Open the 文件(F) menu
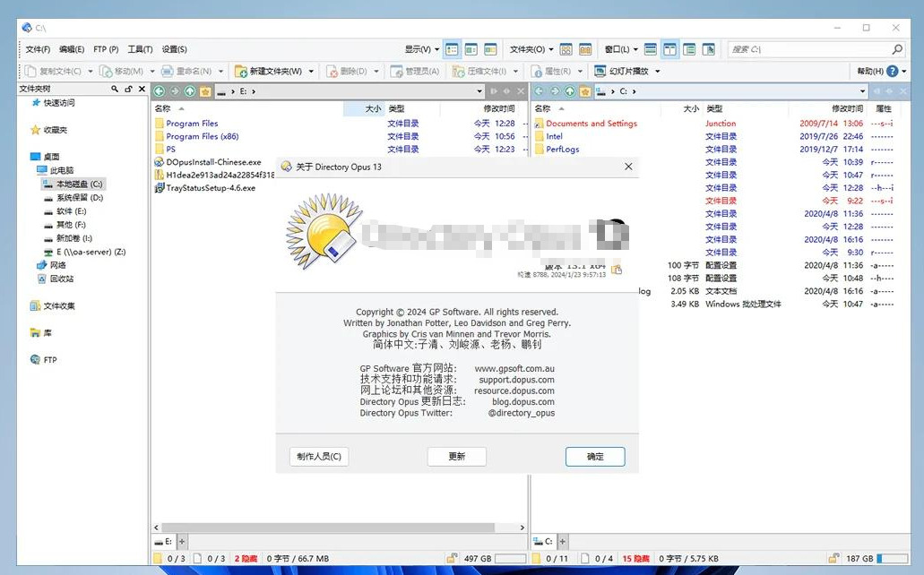 (x=38, y=49)
